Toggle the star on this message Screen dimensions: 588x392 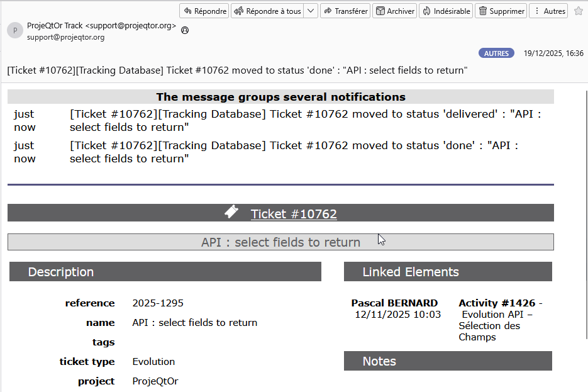[x=579, y=11]
